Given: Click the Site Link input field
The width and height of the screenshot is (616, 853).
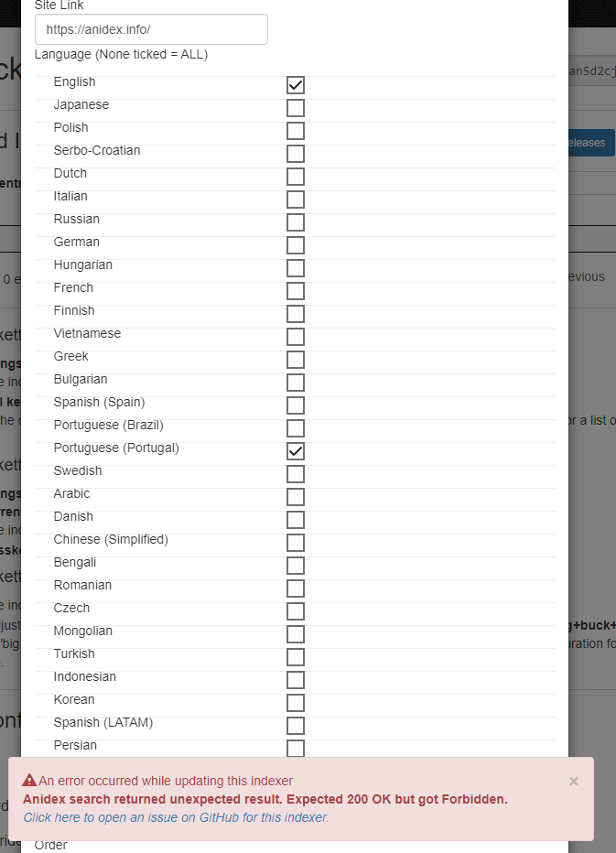Looking at the screenshot, I should coord(150,29).
